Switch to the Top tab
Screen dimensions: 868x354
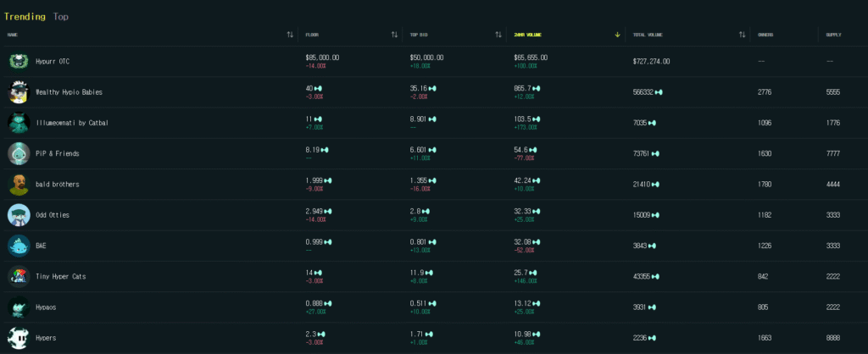coord(61,16)
